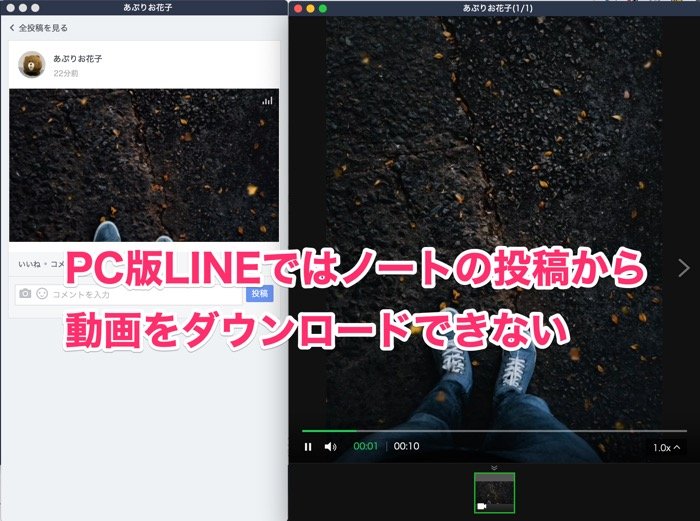Screen dimensions: 700x521
Task: Mute the video with the speaker icon
Action: pyautogui.click(x=331, y=447)
